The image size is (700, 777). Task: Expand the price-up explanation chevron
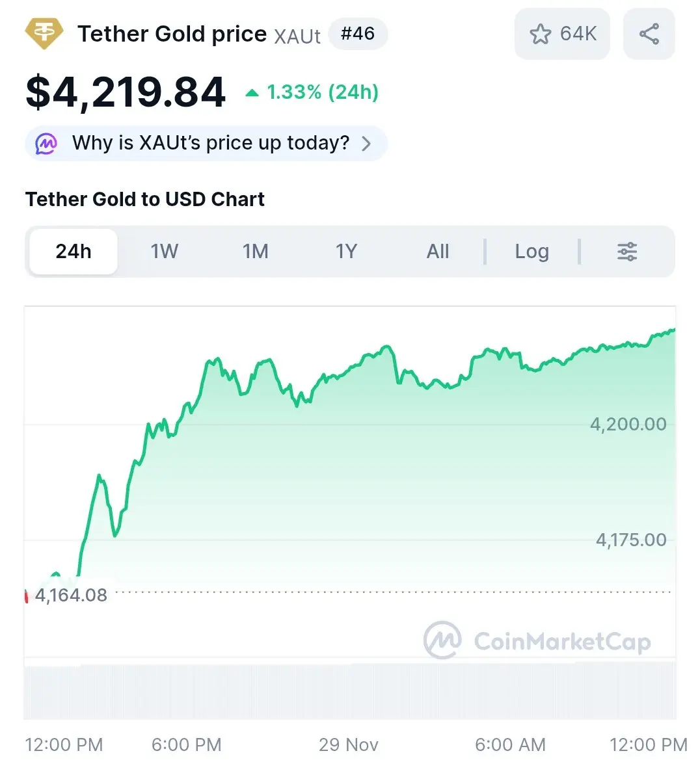click(x=366, y=143)
